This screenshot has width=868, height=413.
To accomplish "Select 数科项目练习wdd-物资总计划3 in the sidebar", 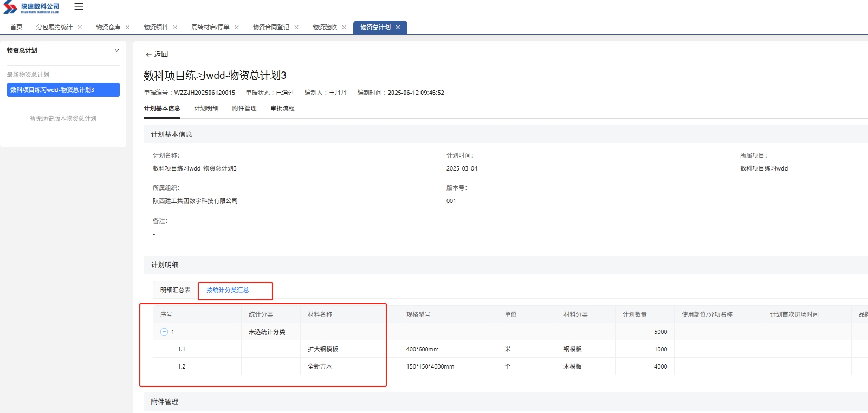I will coord(63,90).
